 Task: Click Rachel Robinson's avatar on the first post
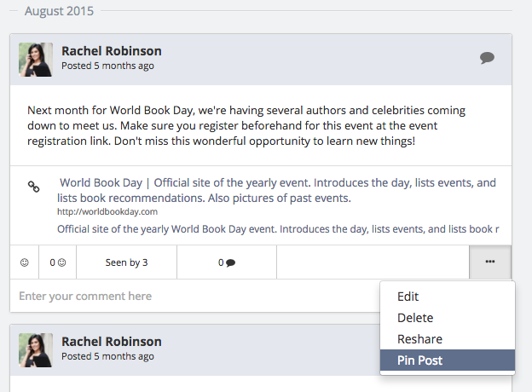(x=36, y=60)
